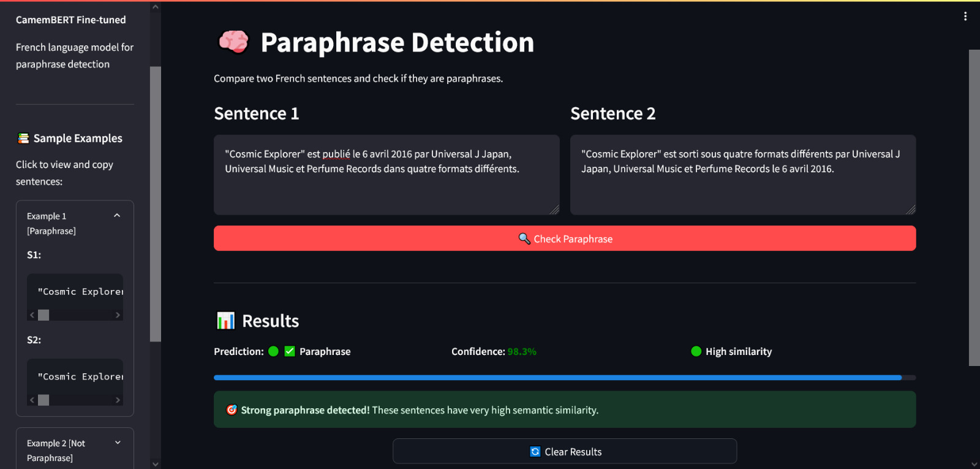Click the refresh icon in Clear Results
This screenshot has height=469, width=980.
click(535, 452)
